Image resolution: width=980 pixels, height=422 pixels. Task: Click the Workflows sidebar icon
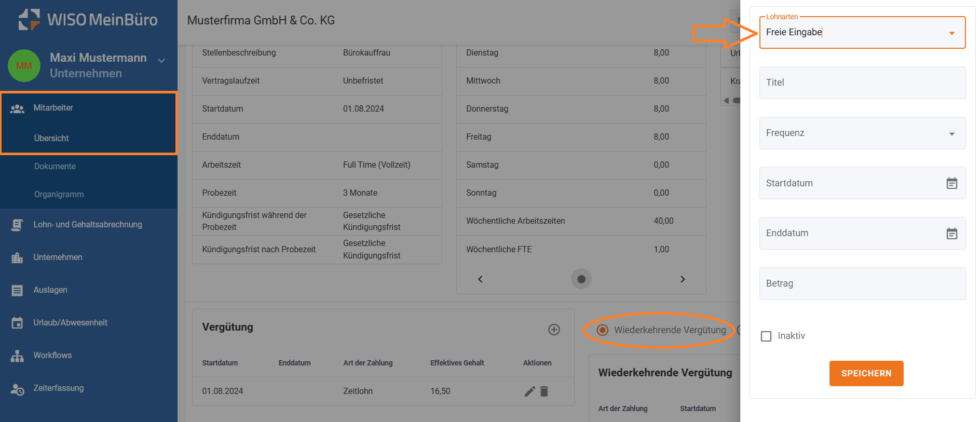(x=17, y=356)
